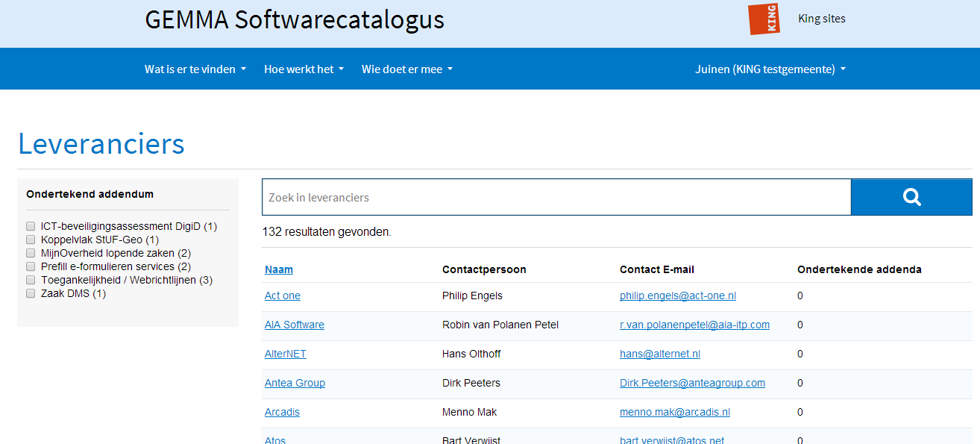This screenshot has width=980, height=444.
Task: Expand the 'Hoe werkt het' dropdown
Action: (x=304, y=69)
